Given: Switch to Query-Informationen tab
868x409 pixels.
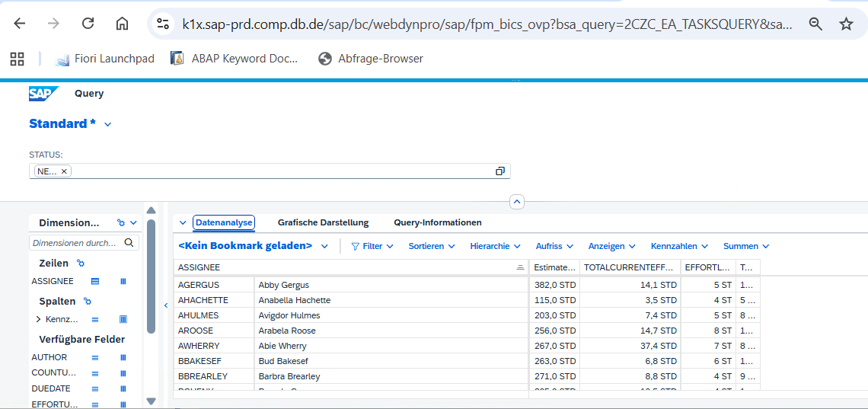Looking at the screenshot, I should coord(438,222).
